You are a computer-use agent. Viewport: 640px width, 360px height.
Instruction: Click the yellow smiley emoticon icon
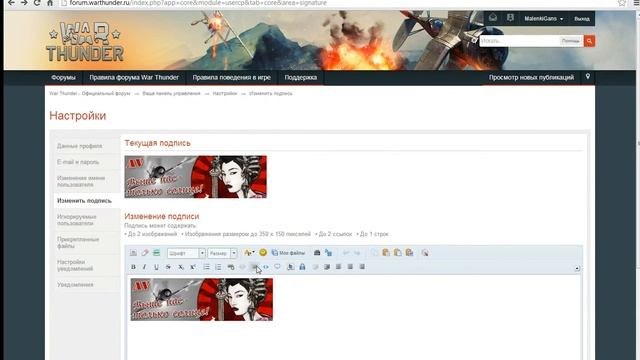[x=263, y=253]
